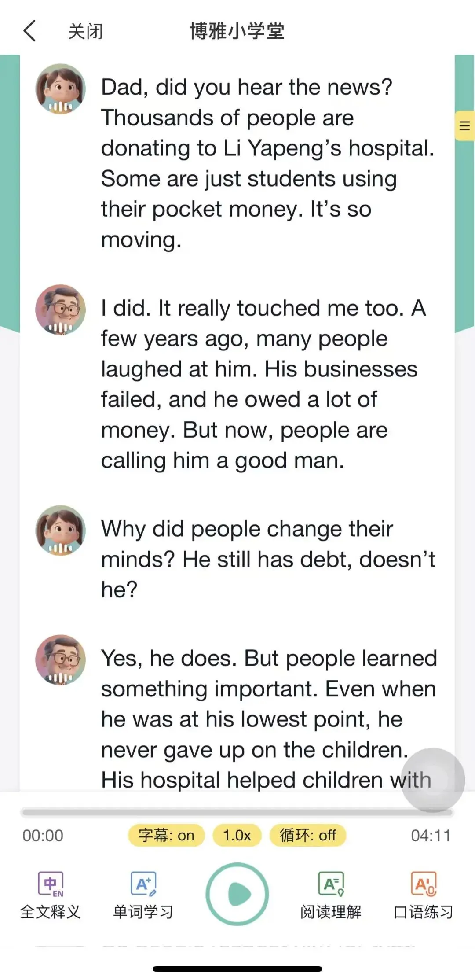Open 单词学习 vocabulary study
The image size is (475, 980).
[143, 895]
